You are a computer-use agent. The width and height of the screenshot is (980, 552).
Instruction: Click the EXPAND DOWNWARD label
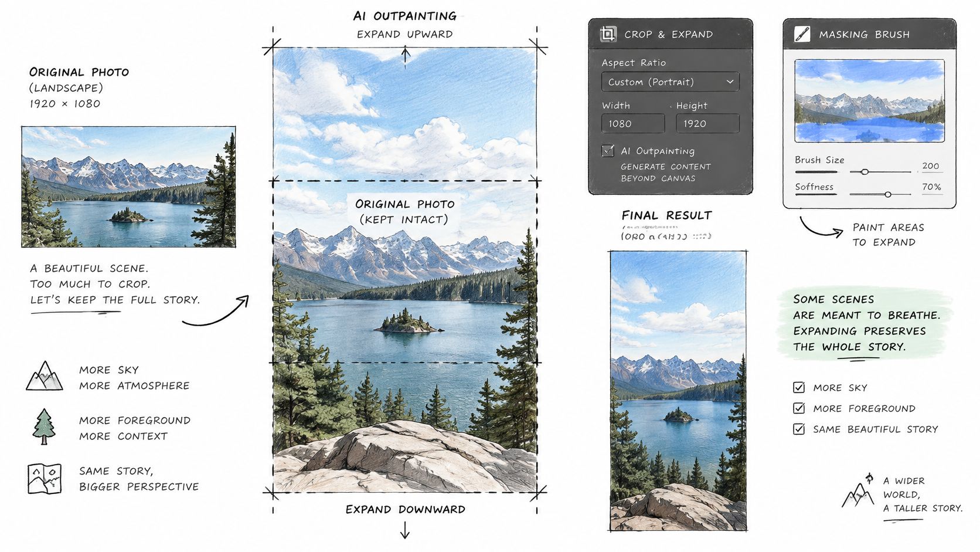406,509
